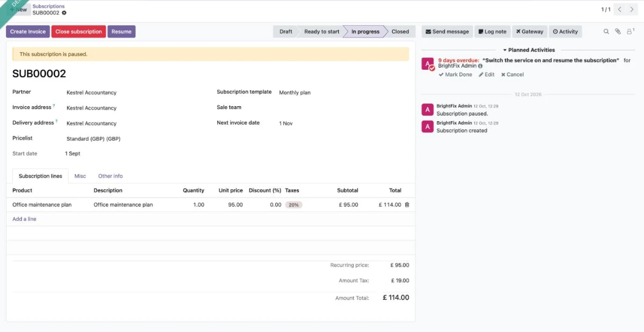
Task: Go back to Subscriptions breadcrumb
Action: pos(48,6)
